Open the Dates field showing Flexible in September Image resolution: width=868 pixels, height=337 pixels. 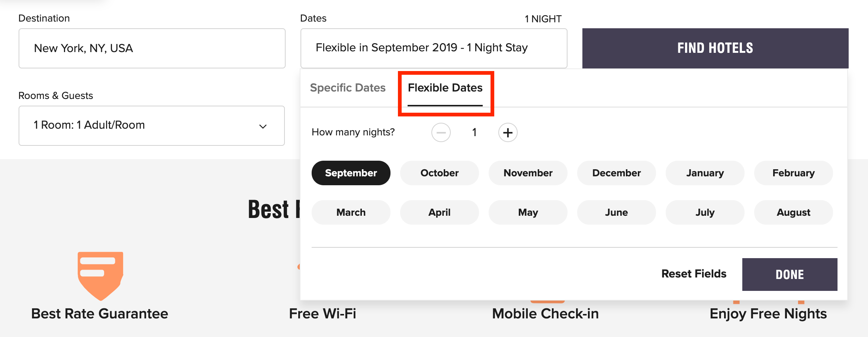point(434,48)
